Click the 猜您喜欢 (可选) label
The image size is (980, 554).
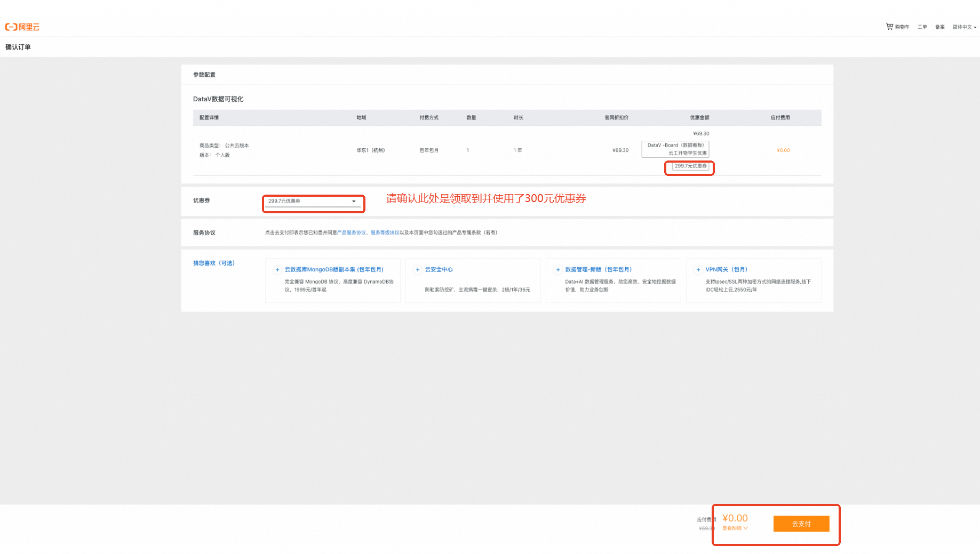214,263
